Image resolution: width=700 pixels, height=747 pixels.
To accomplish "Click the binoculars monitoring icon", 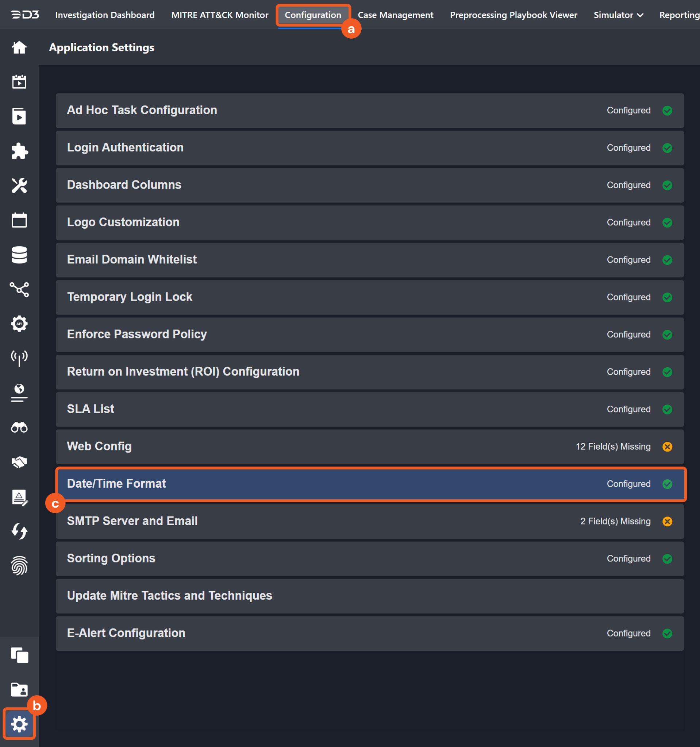I will pyautogui.click(x=19, y=427).
